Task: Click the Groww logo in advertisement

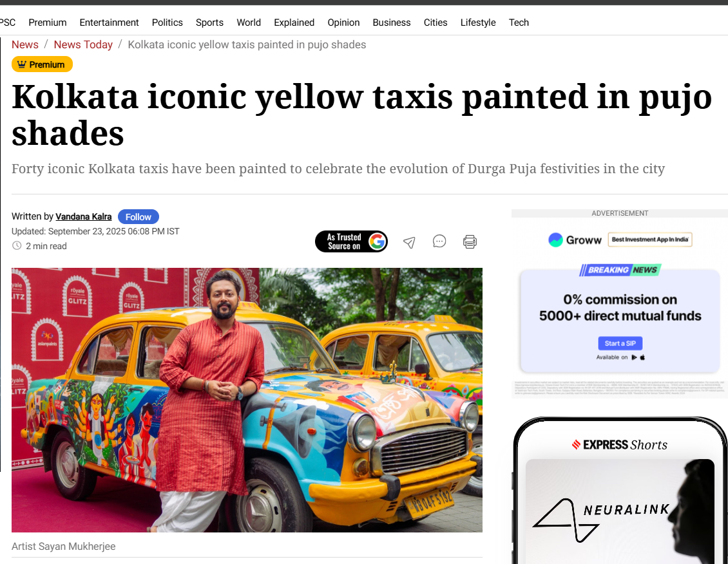Action: point(575,240)
